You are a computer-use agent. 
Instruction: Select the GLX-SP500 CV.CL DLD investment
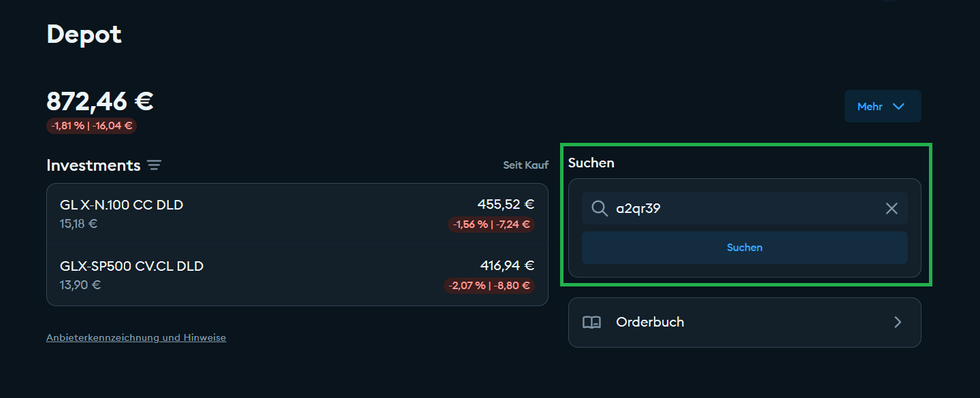[132, 266]
